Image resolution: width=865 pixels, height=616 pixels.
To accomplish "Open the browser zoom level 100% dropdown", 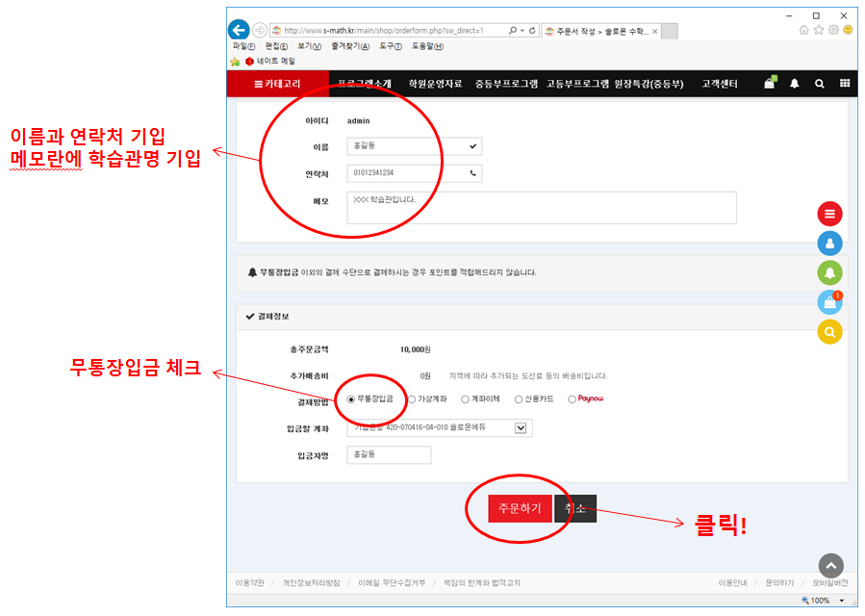I will 842,601.
